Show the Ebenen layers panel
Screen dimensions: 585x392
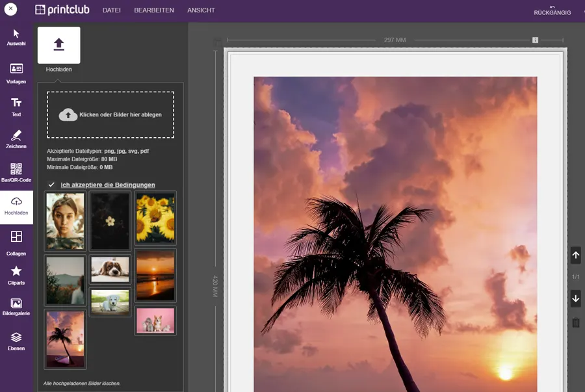(x=16, y=341)
